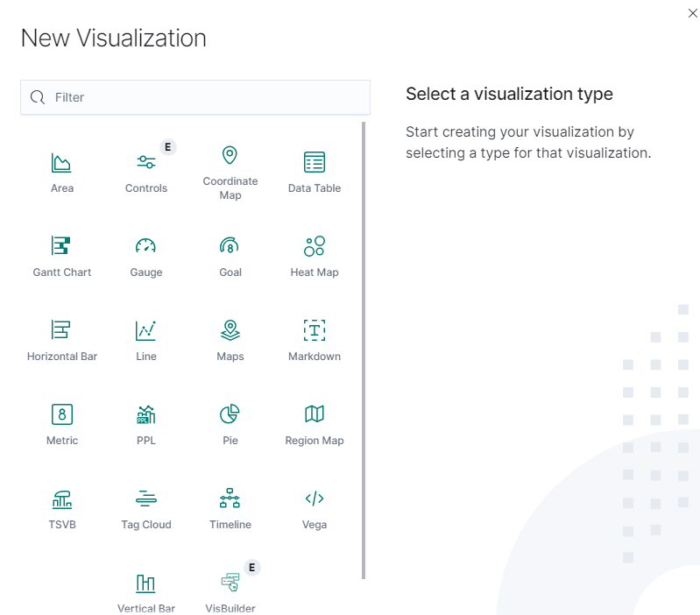Close the New Visualization dialog
Viewport: 700px width, 615px height.
692,13
